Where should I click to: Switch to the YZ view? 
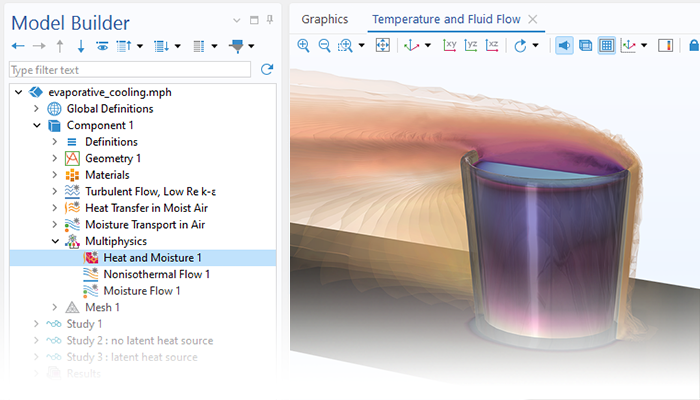pos(471,45)
